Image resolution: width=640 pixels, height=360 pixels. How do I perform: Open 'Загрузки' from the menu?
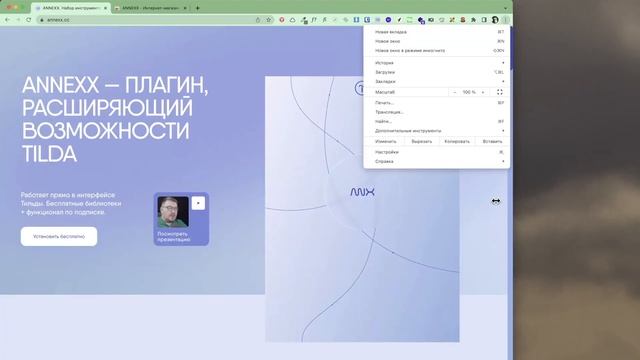(x=437, y=72)
